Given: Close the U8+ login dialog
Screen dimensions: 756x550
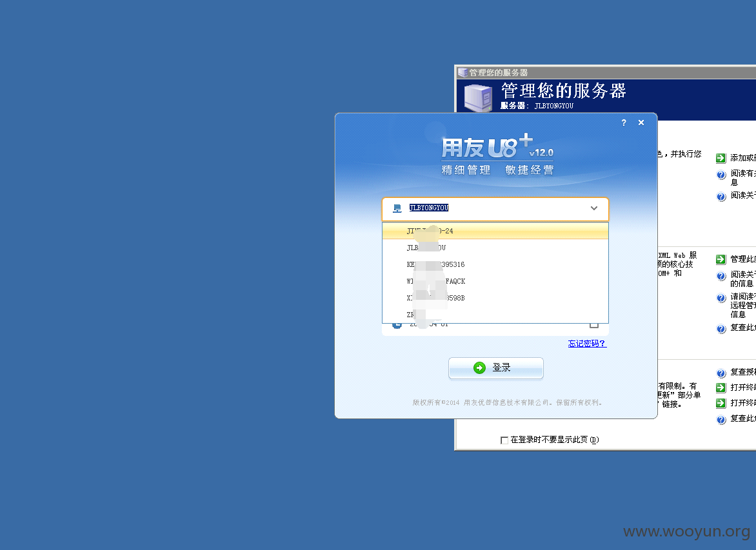Looking at the screenshot, I should pos(641,123).
